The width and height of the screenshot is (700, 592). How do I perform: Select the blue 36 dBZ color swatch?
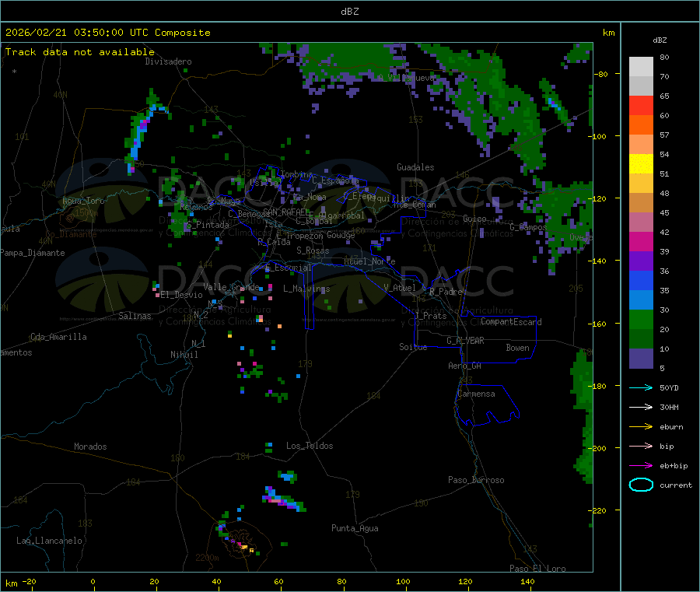pos(641,280)
